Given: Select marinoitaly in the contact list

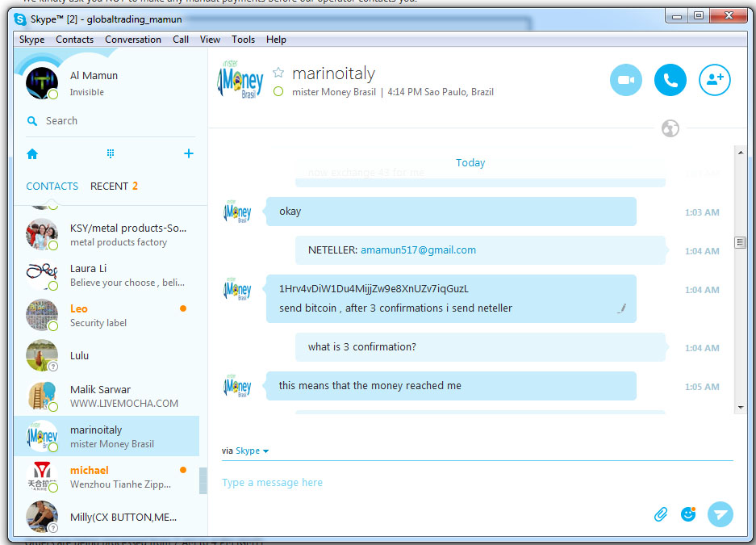Looking at the screenshot, I should (x=107, y=437).
